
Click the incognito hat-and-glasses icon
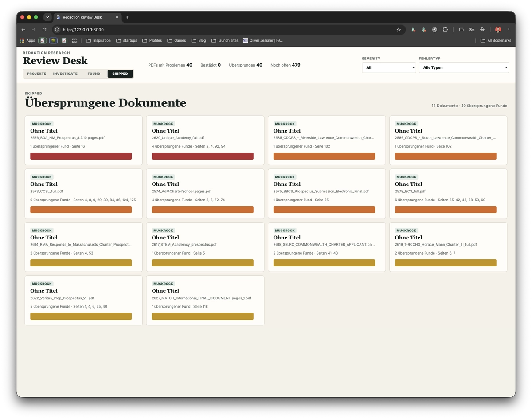[x=482, y=30]
